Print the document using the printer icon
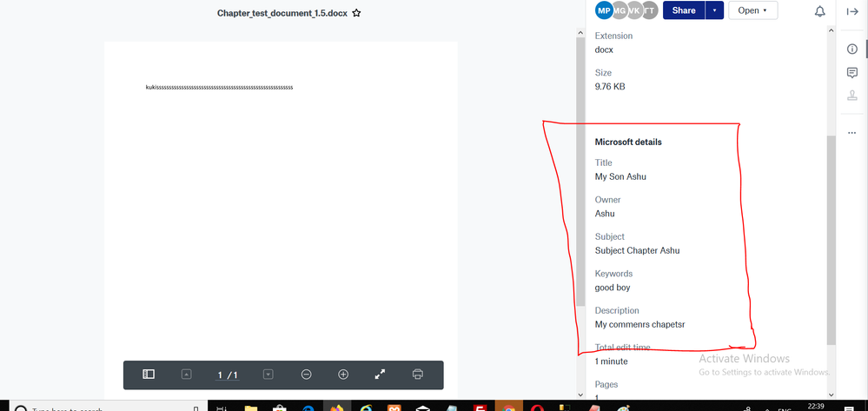Image resolution: width=868 pixels, height=411 pixels. point(418,375)
